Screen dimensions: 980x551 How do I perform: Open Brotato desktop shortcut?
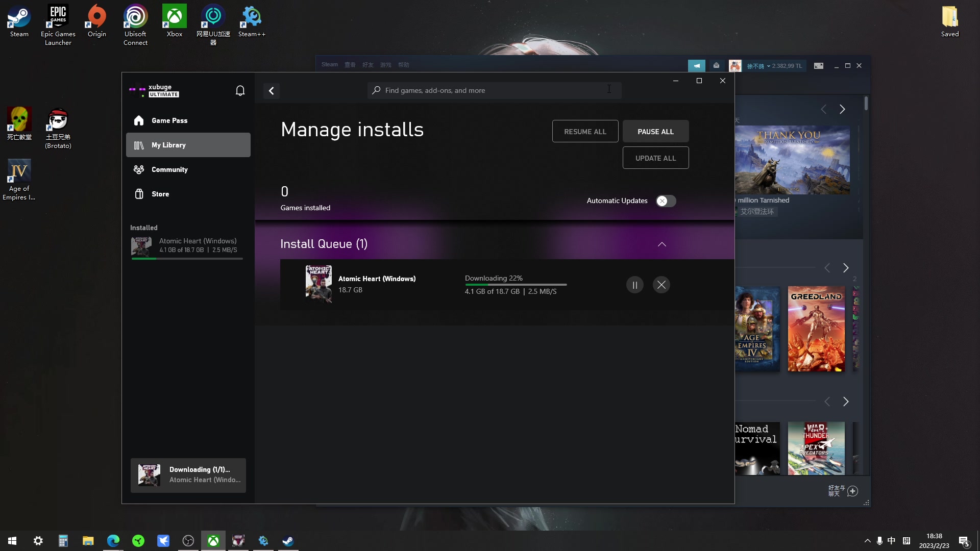coord(58,128)
